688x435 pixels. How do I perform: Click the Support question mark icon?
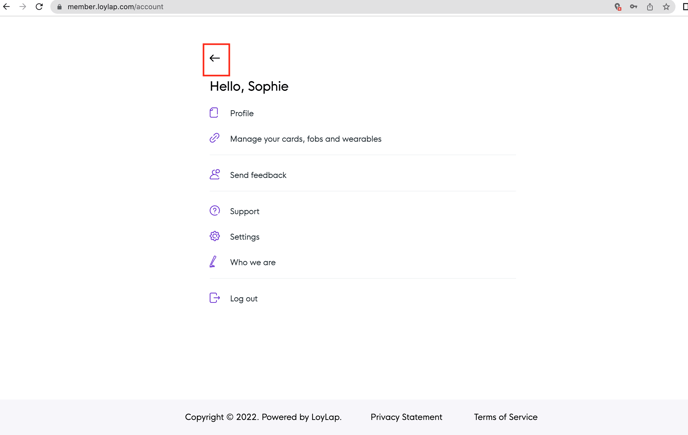point(214,211)
